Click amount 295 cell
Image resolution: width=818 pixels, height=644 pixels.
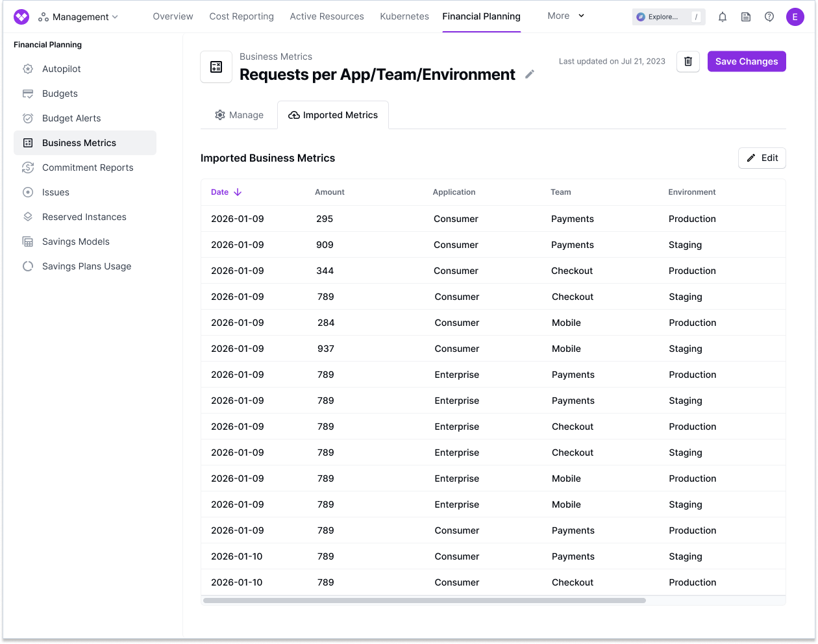(x=325, y=219)
